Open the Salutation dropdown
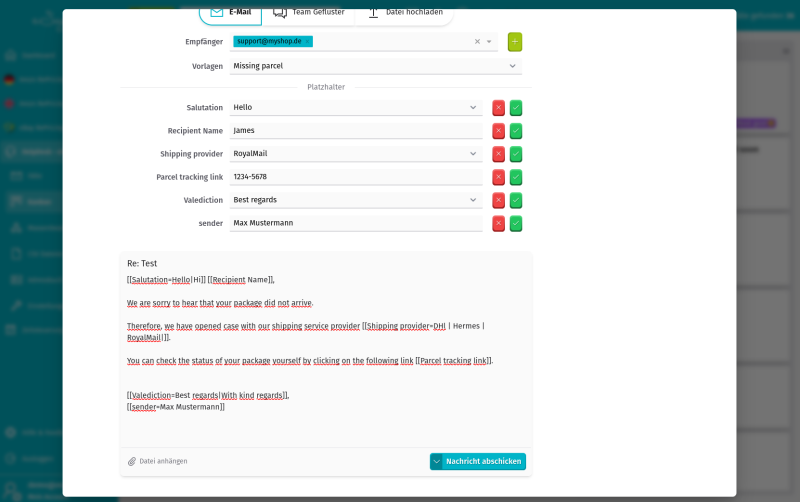800x502 pixels. (356, 108)
